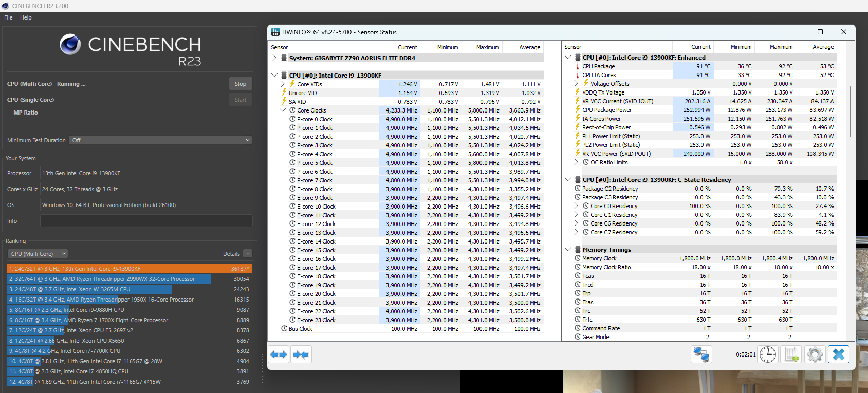Click the Info text field
Image resolution: width=868 pixels, height=393 pixels.
click(x=146, y=221)
